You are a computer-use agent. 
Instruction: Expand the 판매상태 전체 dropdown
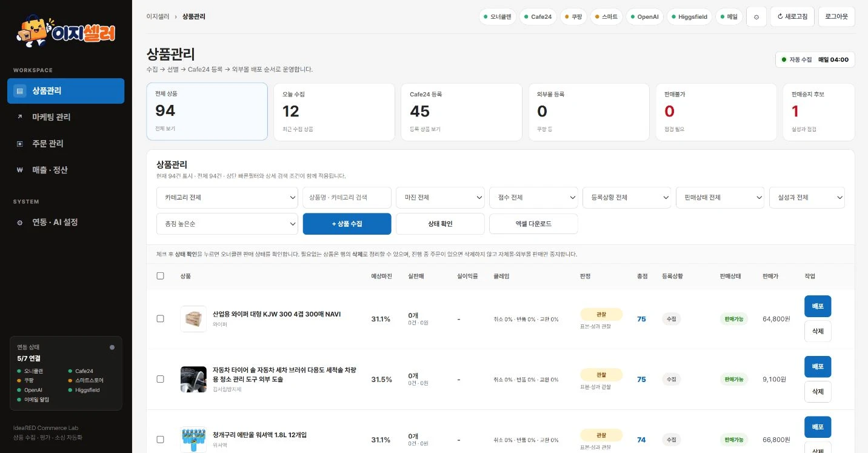(720, 198)
